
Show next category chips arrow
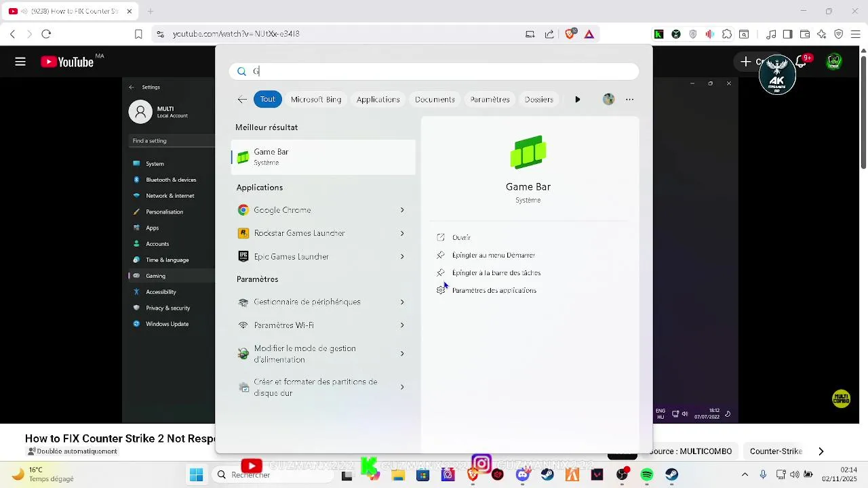[x=821, y=451]
